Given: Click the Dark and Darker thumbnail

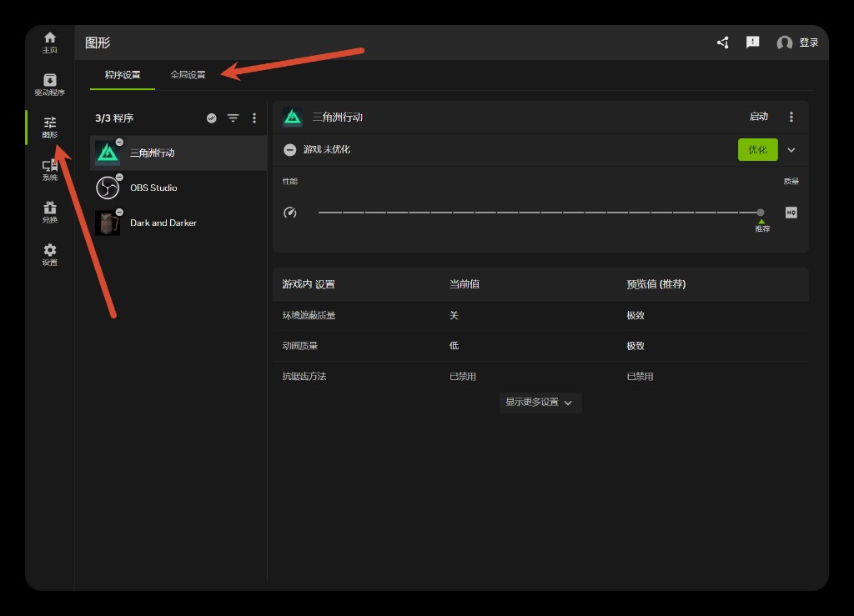Looking at the screenshot, I should (x=108, y=223).
